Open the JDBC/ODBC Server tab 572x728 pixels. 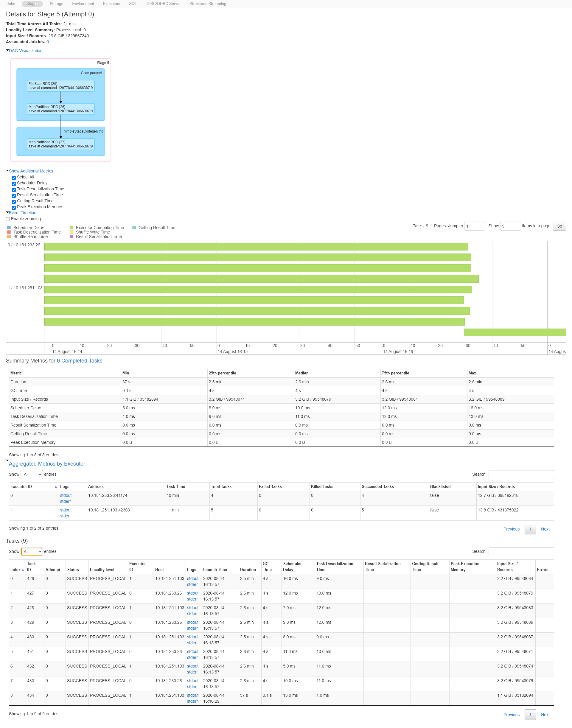coord(163,4)
